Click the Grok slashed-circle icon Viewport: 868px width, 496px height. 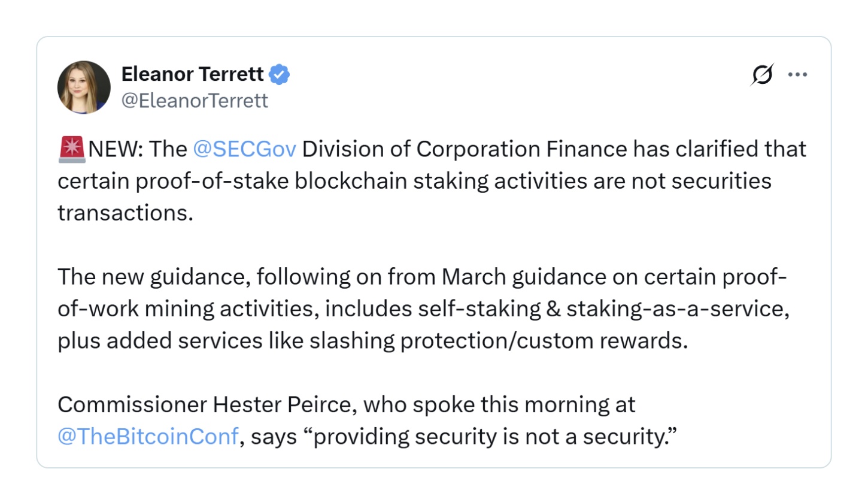click(761, 75)
